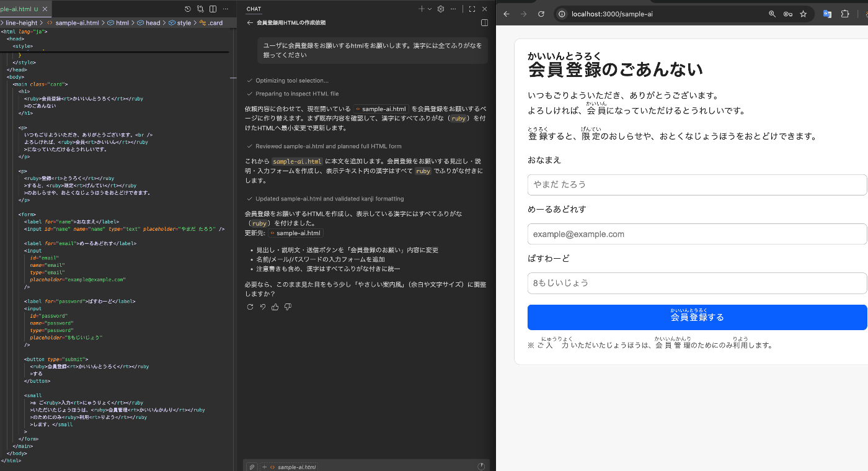Open chat settings gear icon

(441, 9)
